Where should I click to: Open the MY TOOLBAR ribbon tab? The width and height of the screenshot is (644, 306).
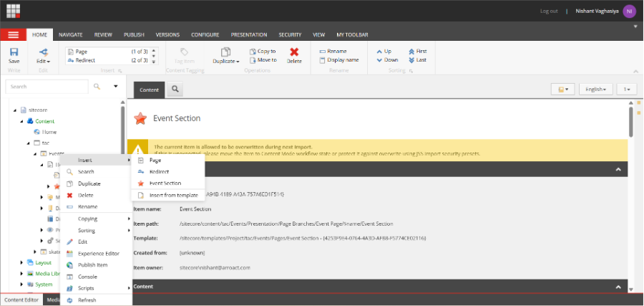coord(352,35)
